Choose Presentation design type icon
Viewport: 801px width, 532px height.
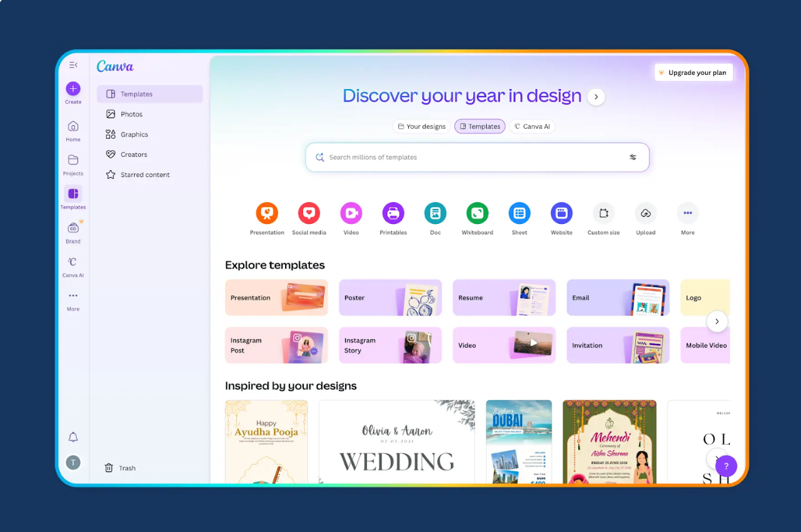click(267, 213)
